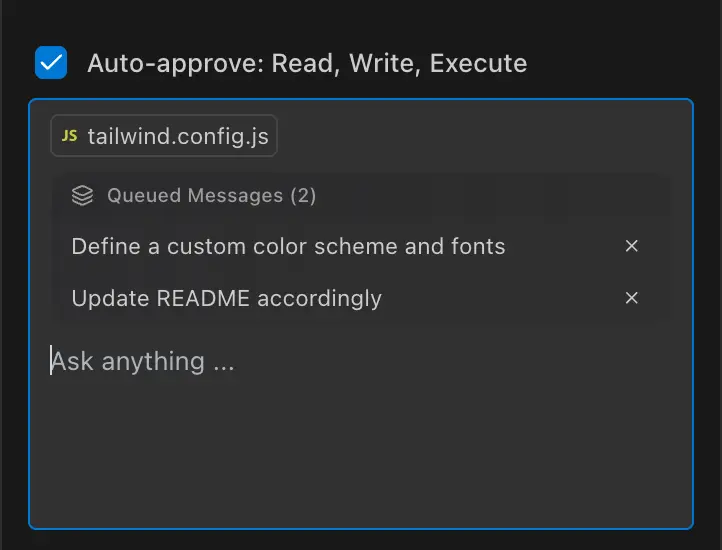Click the word "fonts" in the first queued message
Screen dimensions: 722x550
(476, 246)
